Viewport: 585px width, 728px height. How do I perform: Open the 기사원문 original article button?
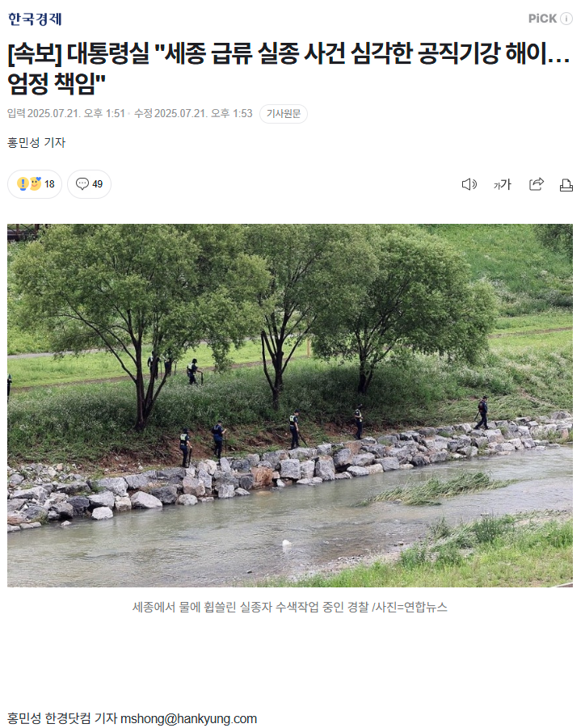pos(284,114)
